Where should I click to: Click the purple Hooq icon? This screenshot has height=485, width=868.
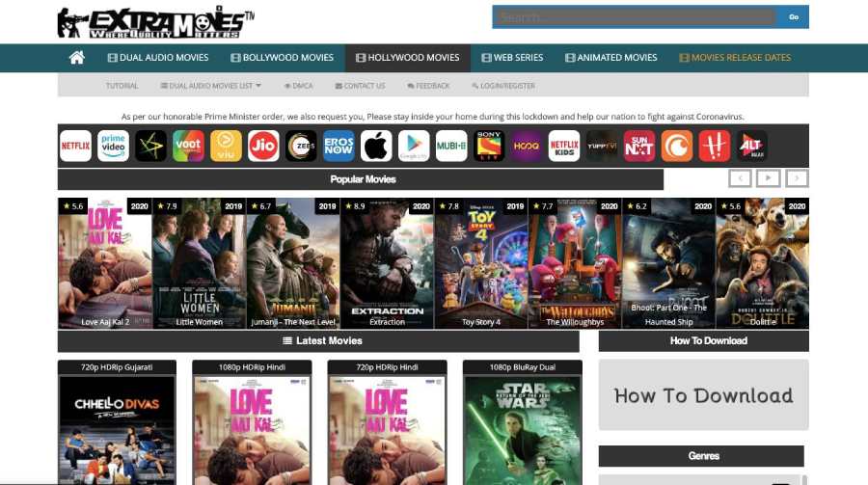tap(527, 147)
